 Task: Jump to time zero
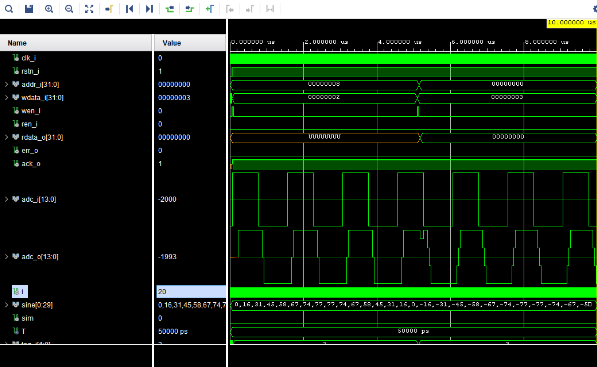pyautogui.click(x=129, y=9)
